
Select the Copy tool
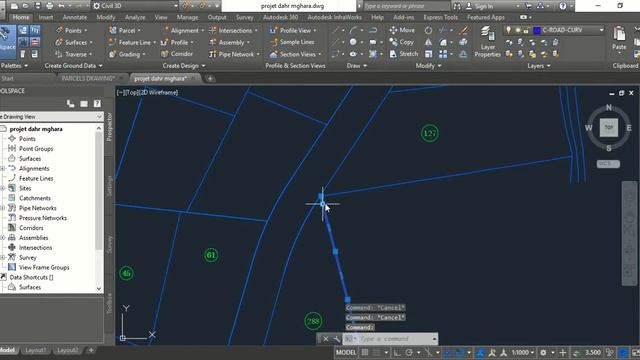pyautogui.click(x=402, y=42)
